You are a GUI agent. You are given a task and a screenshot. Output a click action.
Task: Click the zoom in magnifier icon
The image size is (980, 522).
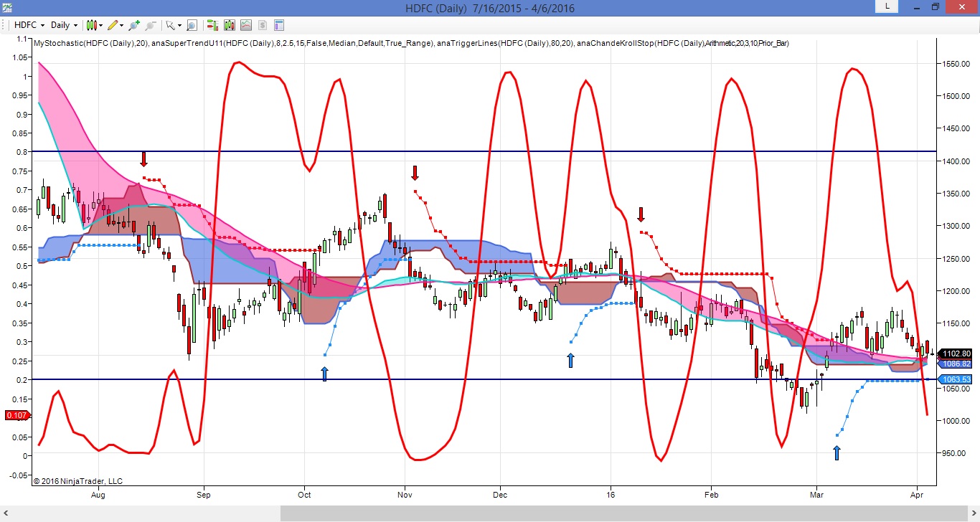134,25
